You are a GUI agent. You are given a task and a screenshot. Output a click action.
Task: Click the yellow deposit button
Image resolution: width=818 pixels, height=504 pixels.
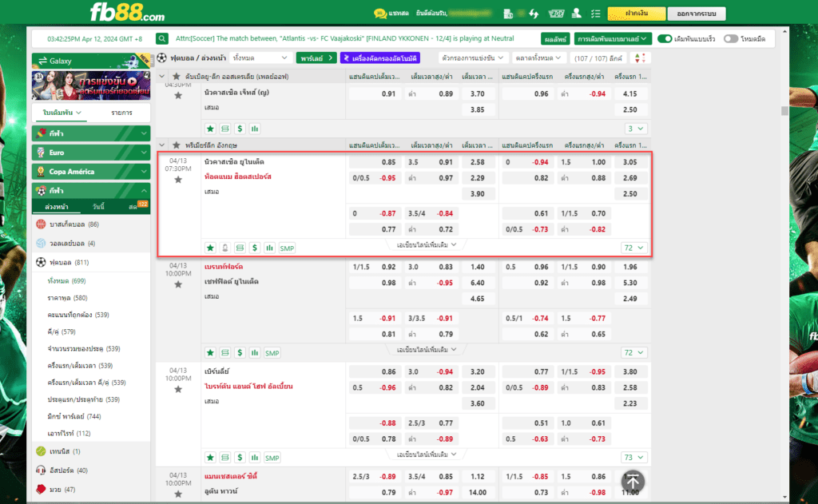637,14
